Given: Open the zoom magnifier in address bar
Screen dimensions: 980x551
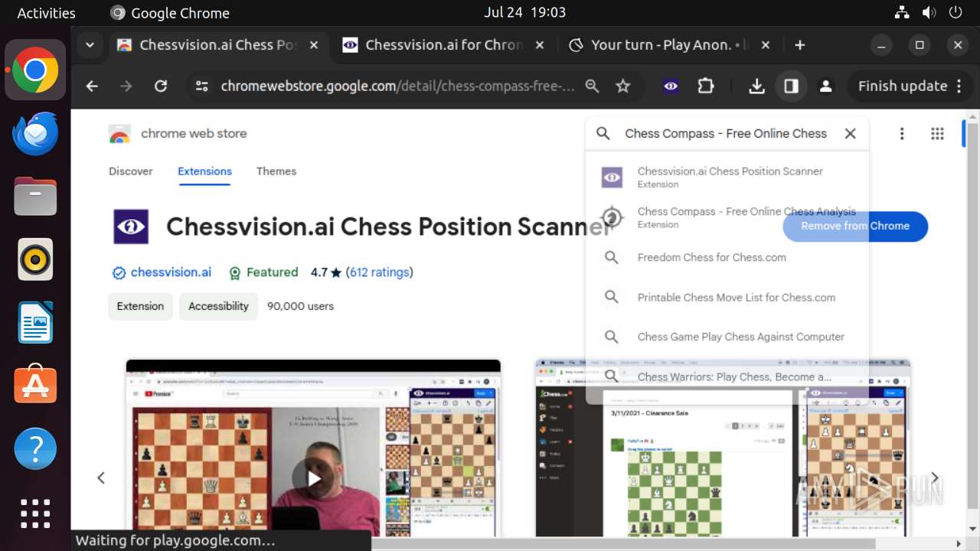Looking at the screenshot, I should click(x=592, y=86).
